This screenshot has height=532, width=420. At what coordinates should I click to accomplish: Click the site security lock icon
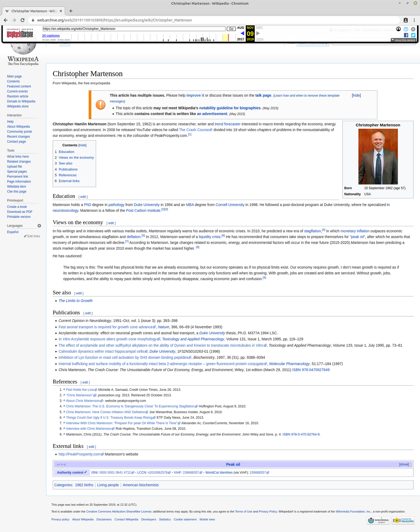[x=33, y=20]
